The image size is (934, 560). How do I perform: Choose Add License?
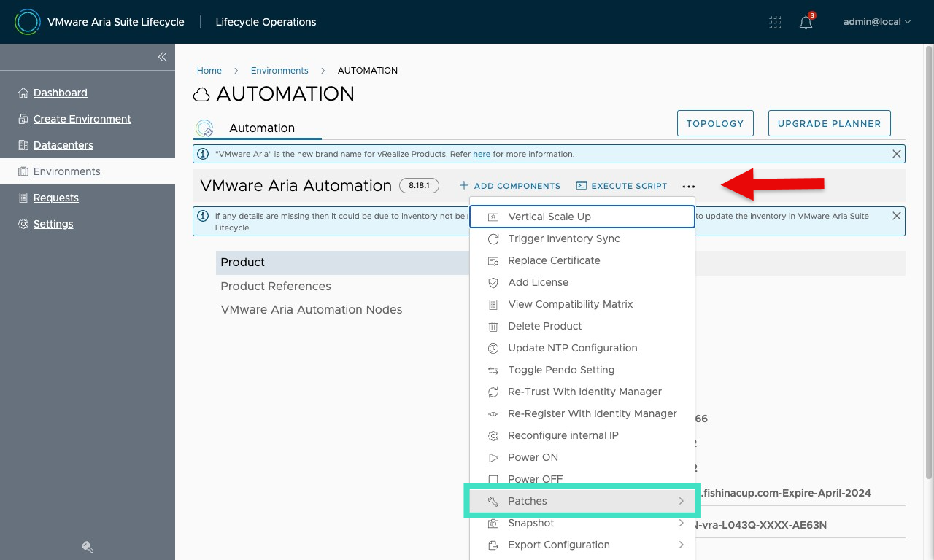pos(582,282)
